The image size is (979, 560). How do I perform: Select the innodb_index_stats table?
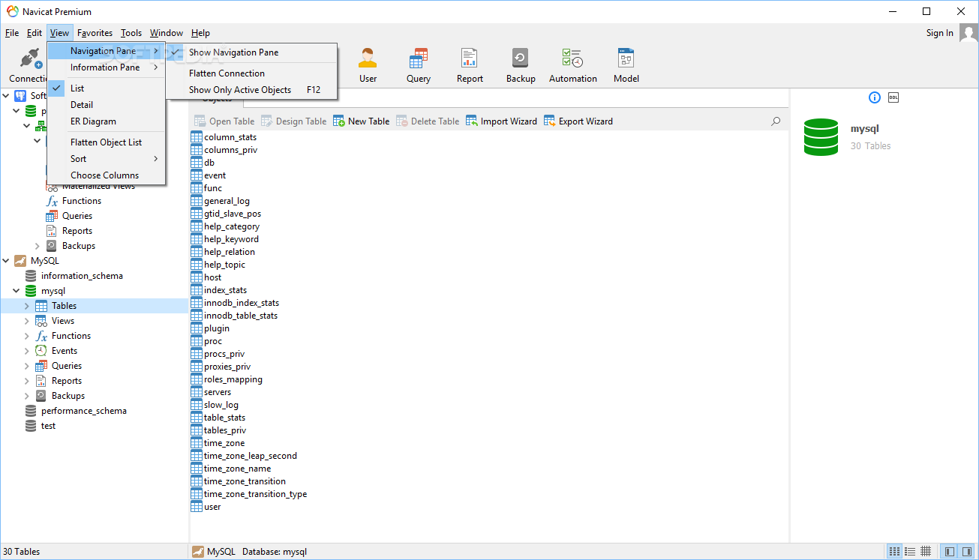pyautogui.click(x=235, y=303)
